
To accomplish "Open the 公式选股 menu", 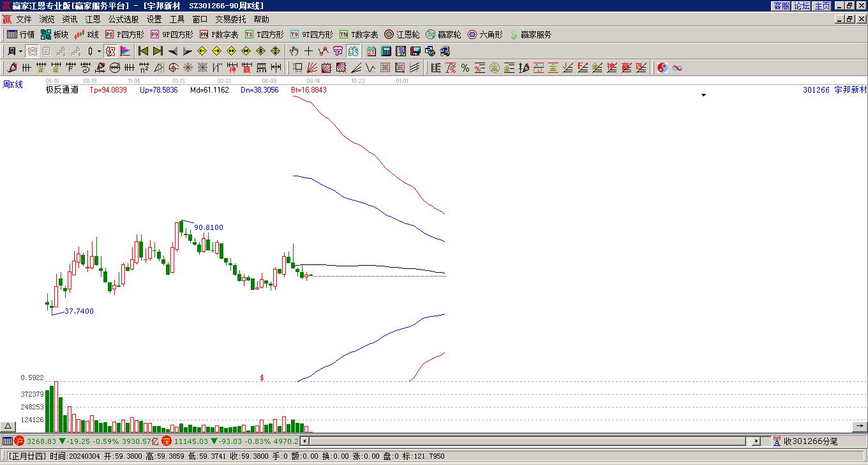I will pos(123,20).
